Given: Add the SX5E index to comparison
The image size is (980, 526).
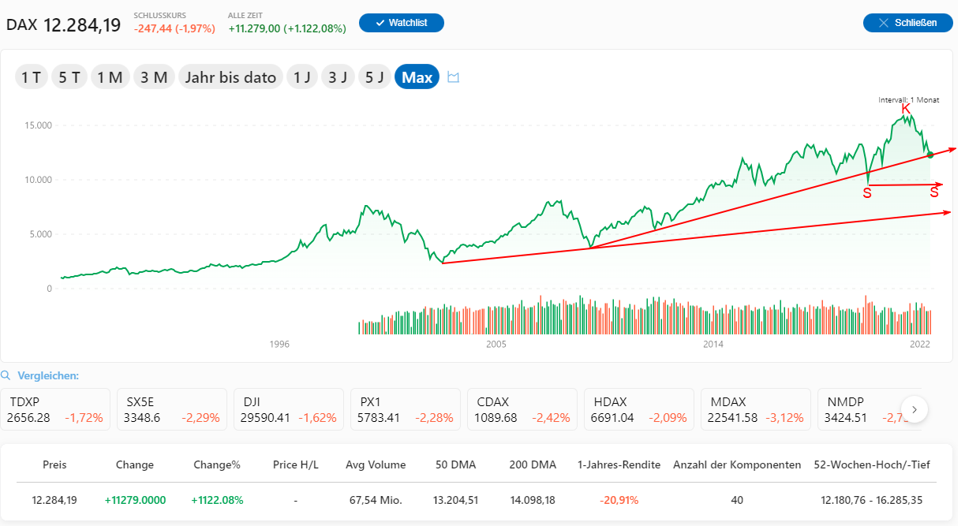Looking at the screenshot, I should click(x=172, y=409).
